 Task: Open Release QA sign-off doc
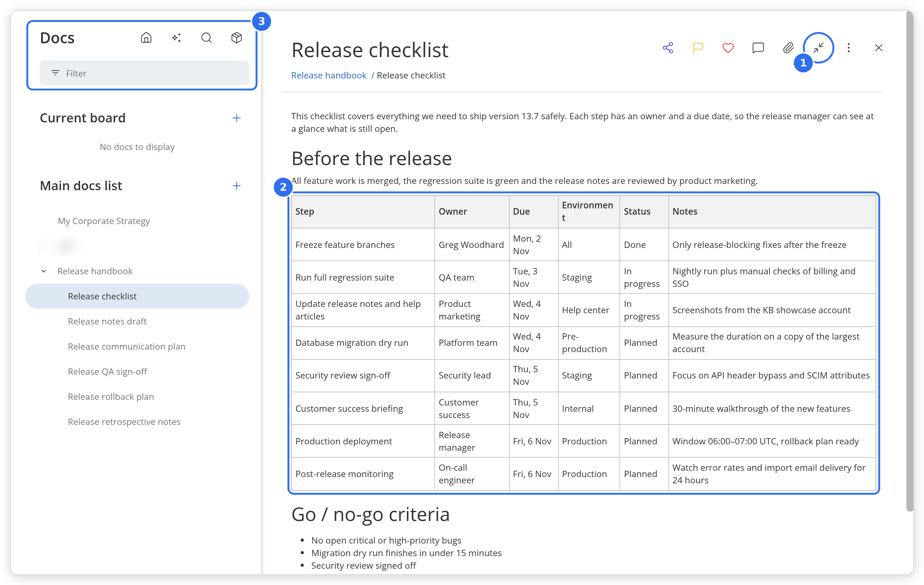107,371
